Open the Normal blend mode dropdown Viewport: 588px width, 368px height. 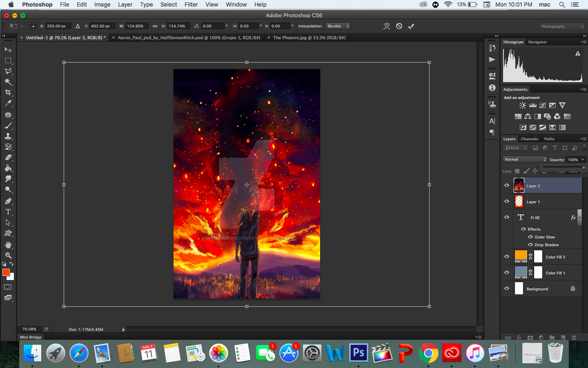click(525, 159)
